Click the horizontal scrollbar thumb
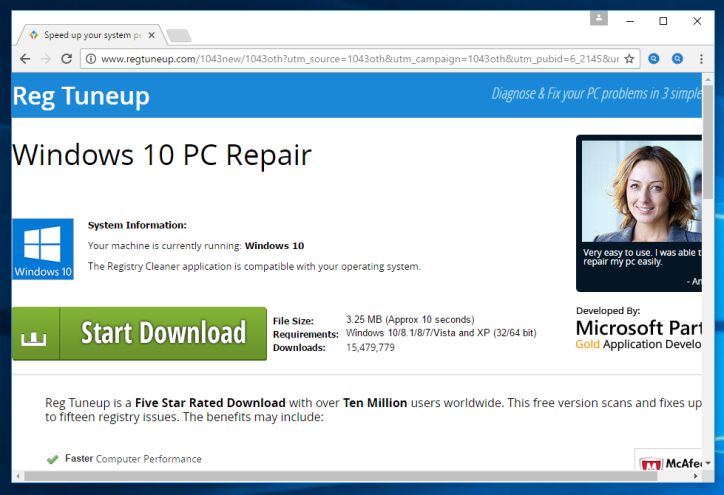This screenshot has width=724, height=495. click(x=340, y=476)
